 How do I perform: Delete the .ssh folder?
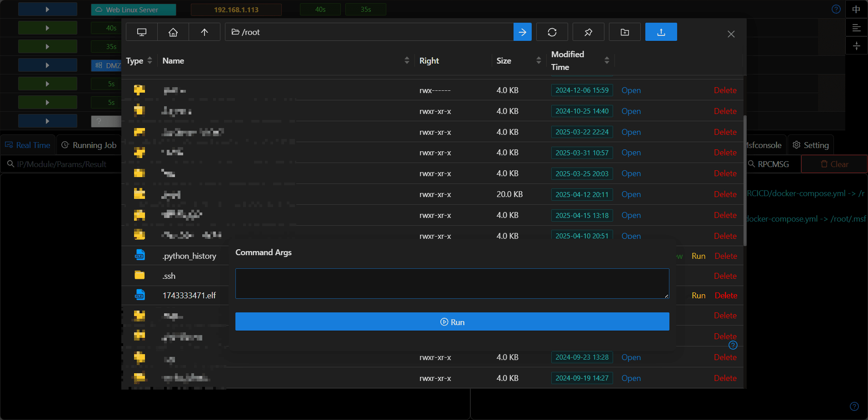pos(725,276)
